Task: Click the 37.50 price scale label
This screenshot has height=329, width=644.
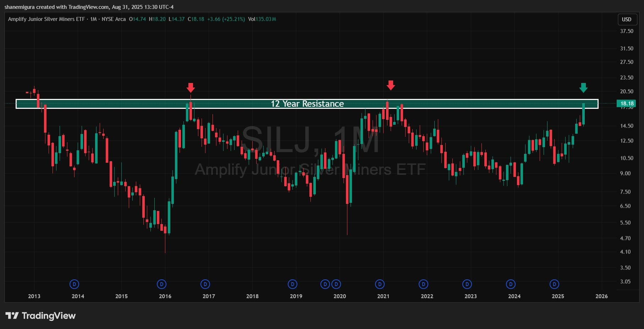Action: pyautogui.click(x=626, y=31)
